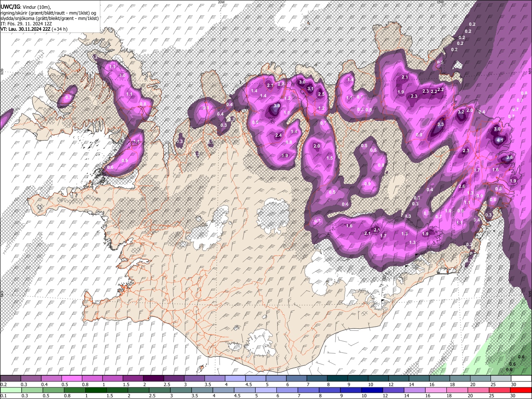Click upper legend dark teal swatch between 8 and 9
This screenshot has width=532, height=399.
(337, 379)
